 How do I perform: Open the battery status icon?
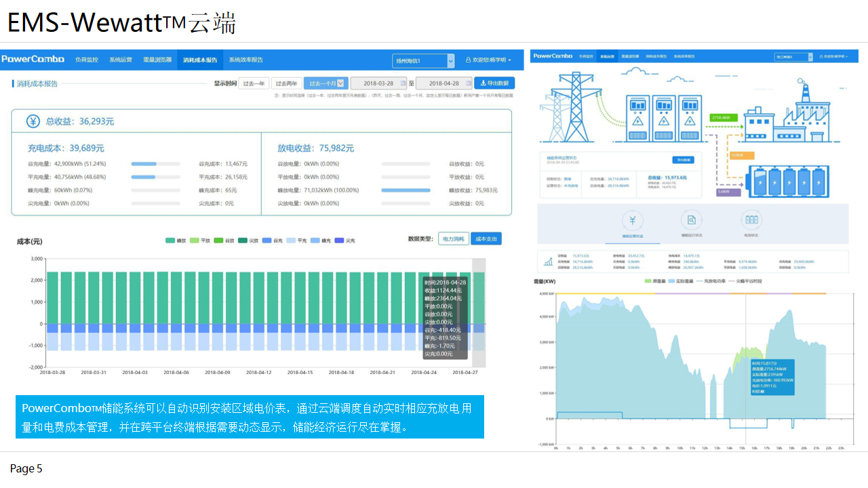(x=752, y=220)
